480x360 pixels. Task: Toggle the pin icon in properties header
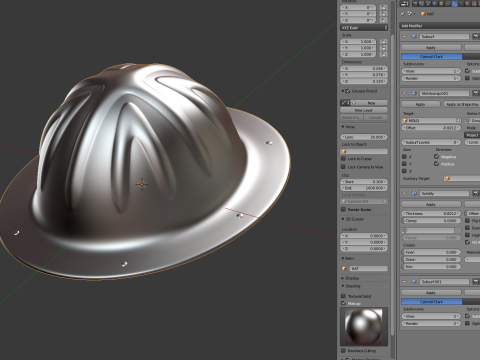coord(403,14)
